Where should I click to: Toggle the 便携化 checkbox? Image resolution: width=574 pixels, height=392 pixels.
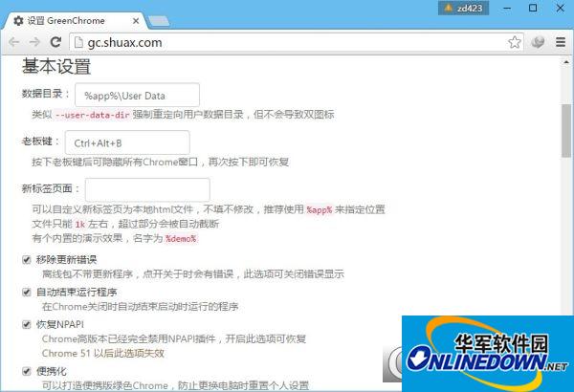27,370
